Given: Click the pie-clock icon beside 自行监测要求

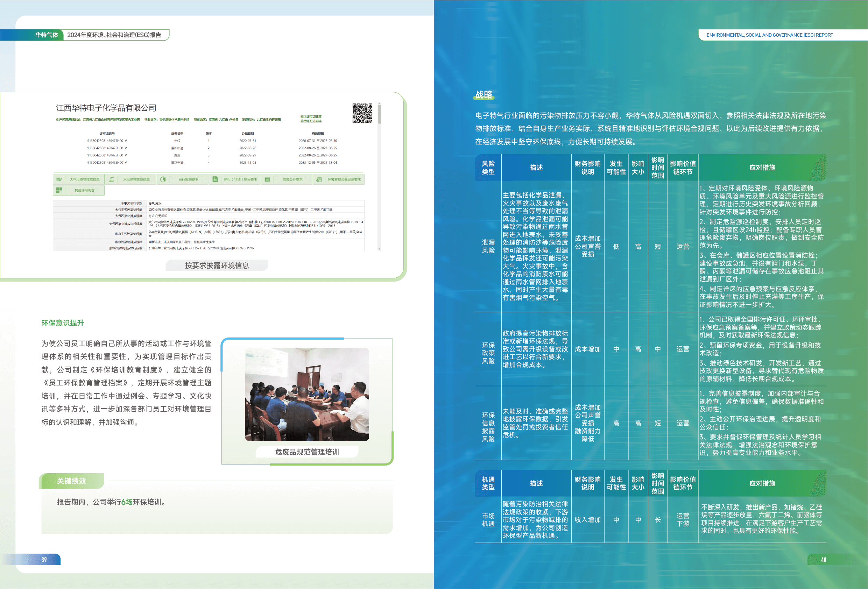Looking at the screenshot, I should pos(163,179).
